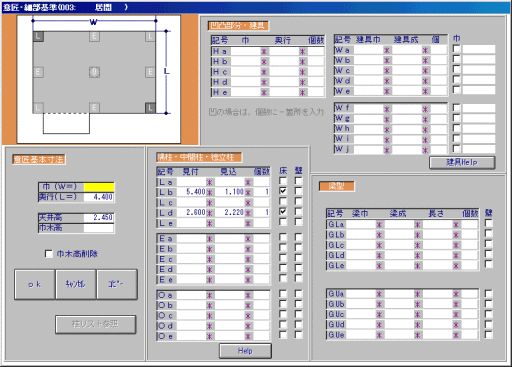Click the 天井高 field showing 2.450
The image size is (512, 367).
pyautogui.click(x=99, y=217)
